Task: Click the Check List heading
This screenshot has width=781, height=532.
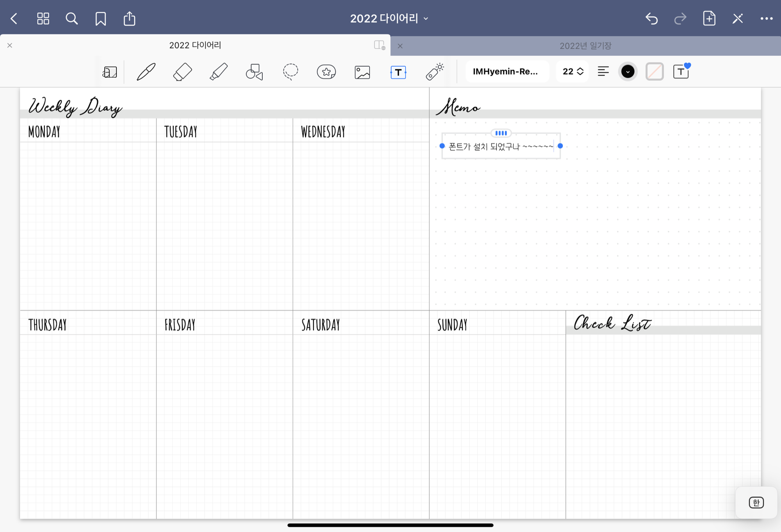Action: 612,323
